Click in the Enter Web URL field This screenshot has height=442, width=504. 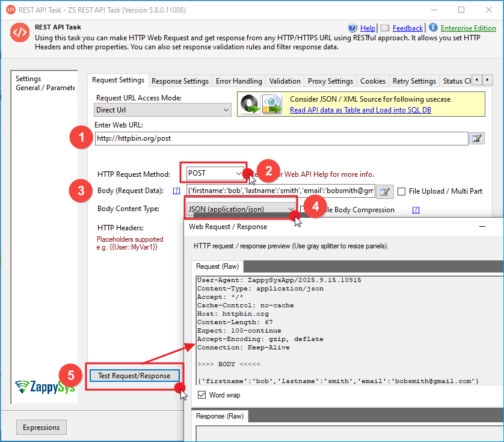click(281, 138)
